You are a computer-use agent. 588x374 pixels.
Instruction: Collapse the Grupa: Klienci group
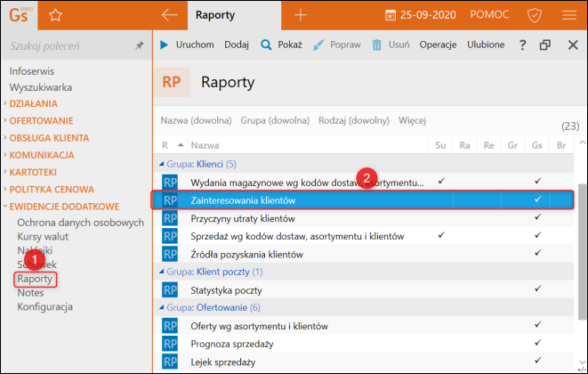click(162, 164)
